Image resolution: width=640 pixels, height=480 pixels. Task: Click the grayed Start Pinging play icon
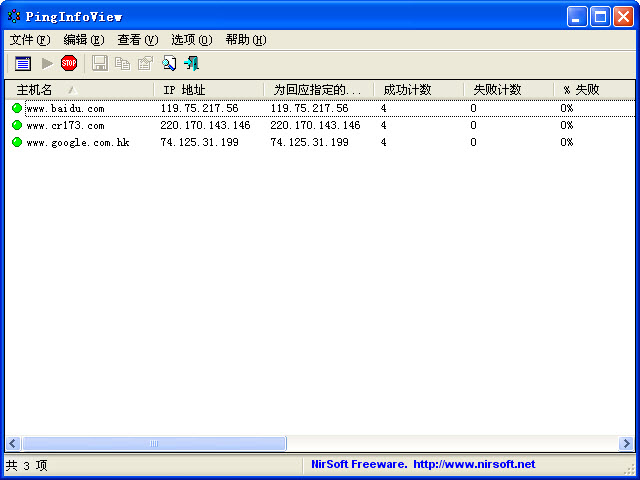point(47,64)
